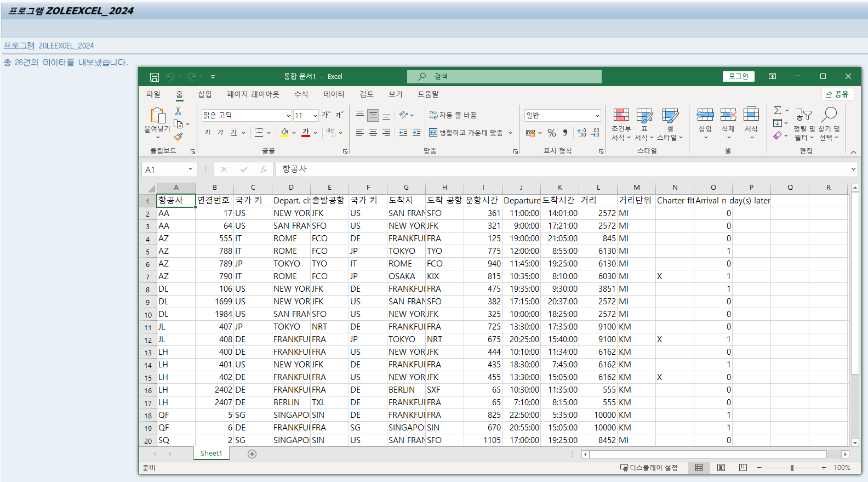
Task: Click the decrease indent icon
Action: pyautogui.click(x=403, y=132)
